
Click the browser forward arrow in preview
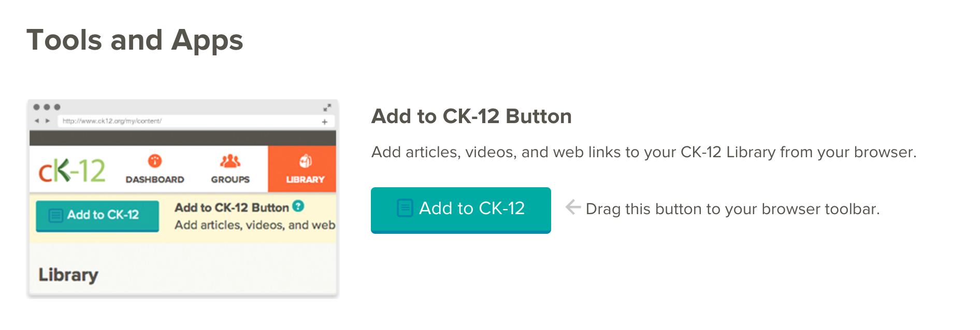(48, 121)
